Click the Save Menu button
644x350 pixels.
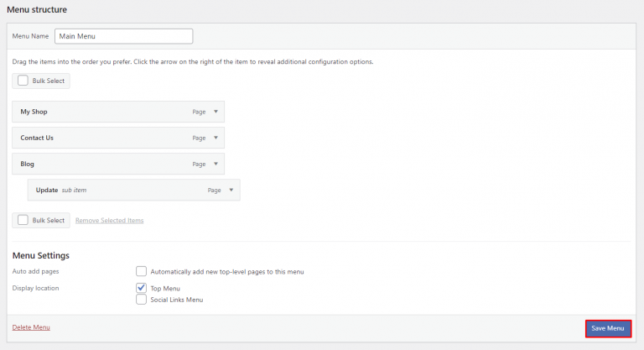607,328
